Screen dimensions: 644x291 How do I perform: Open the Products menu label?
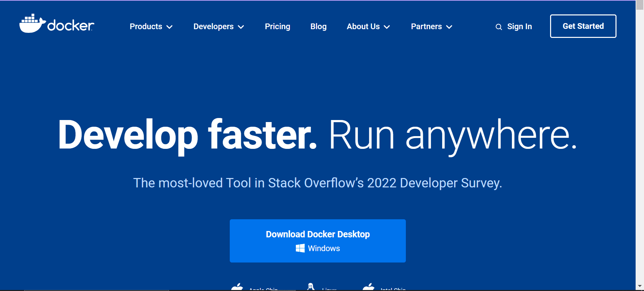(x=146, y=26)
